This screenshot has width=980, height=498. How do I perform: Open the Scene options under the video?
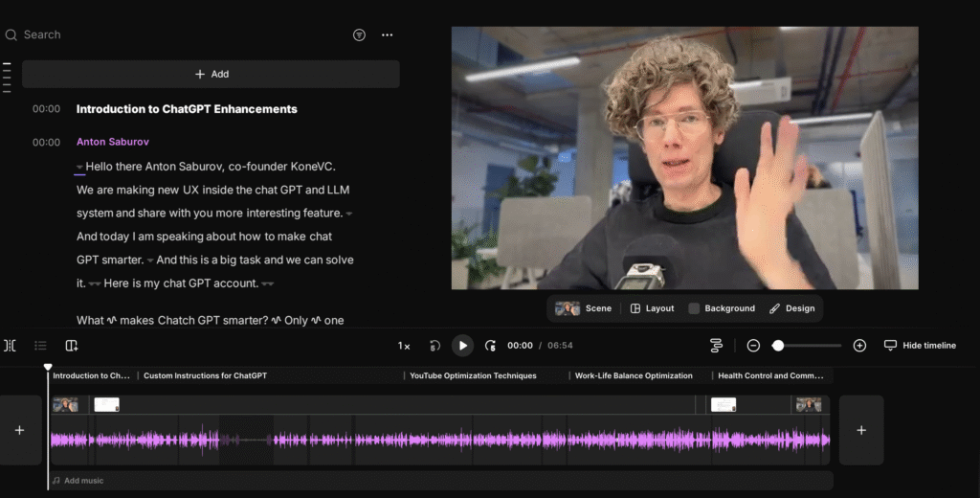coord(584,308)
